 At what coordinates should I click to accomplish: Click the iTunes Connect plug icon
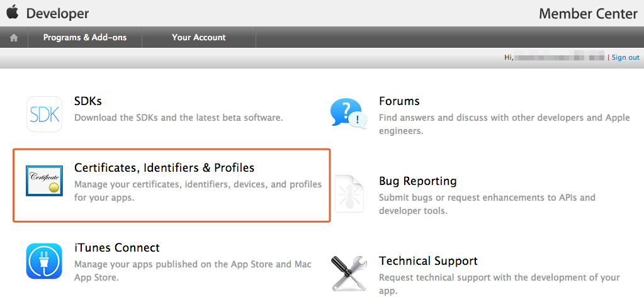pyautogui.click(x=44, y=261)
